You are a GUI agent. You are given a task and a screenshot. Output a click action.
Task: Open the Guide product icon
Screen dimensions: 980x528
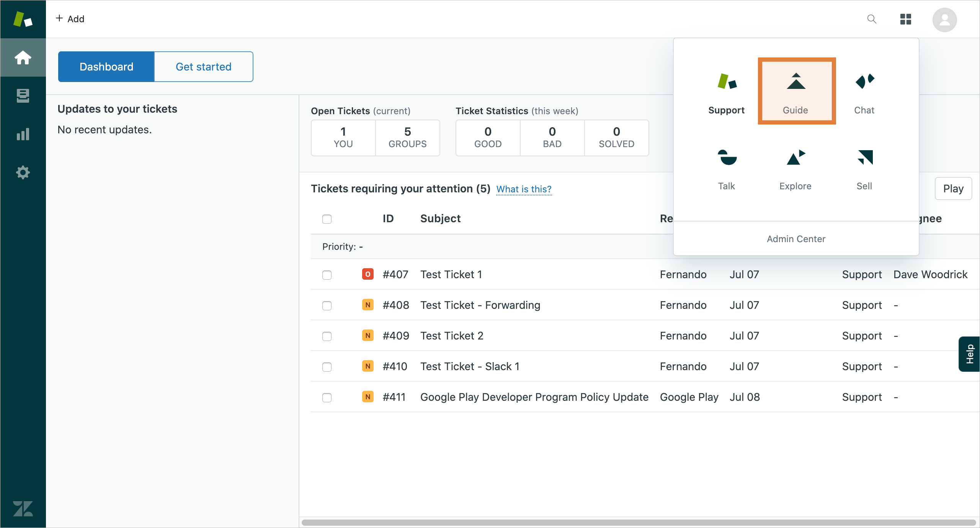796,91
